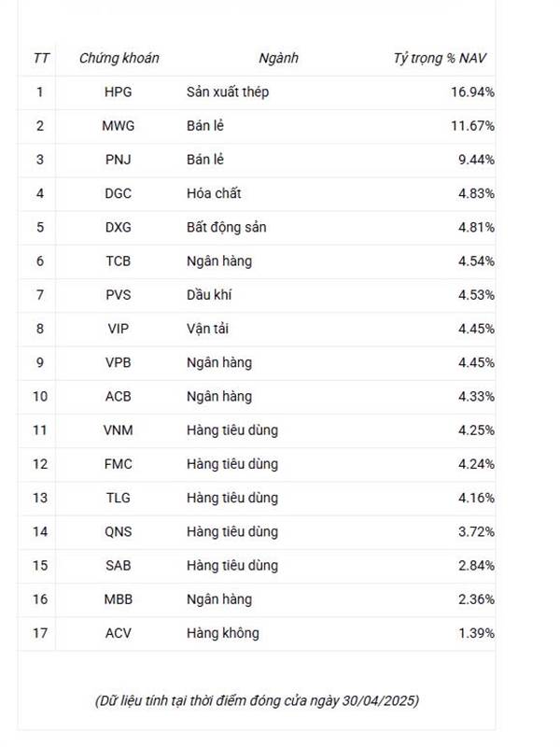Select Bất động sản in DXG row
The width and height of the screenshot is (560, 747).
point(226,228)
